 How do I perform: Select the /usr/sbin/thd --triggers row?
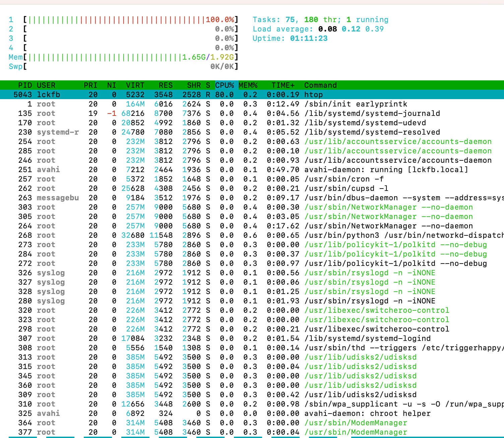coord(252,348)
